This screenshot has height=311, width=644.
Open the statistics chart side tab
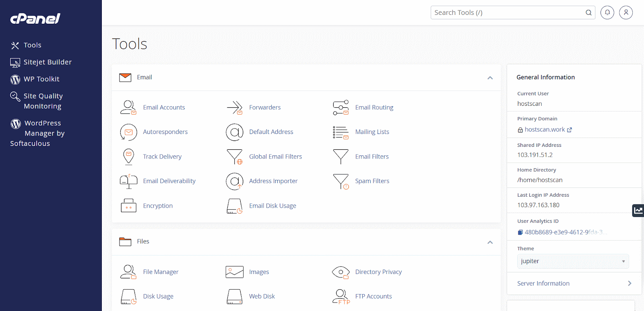tap(638, 210)
